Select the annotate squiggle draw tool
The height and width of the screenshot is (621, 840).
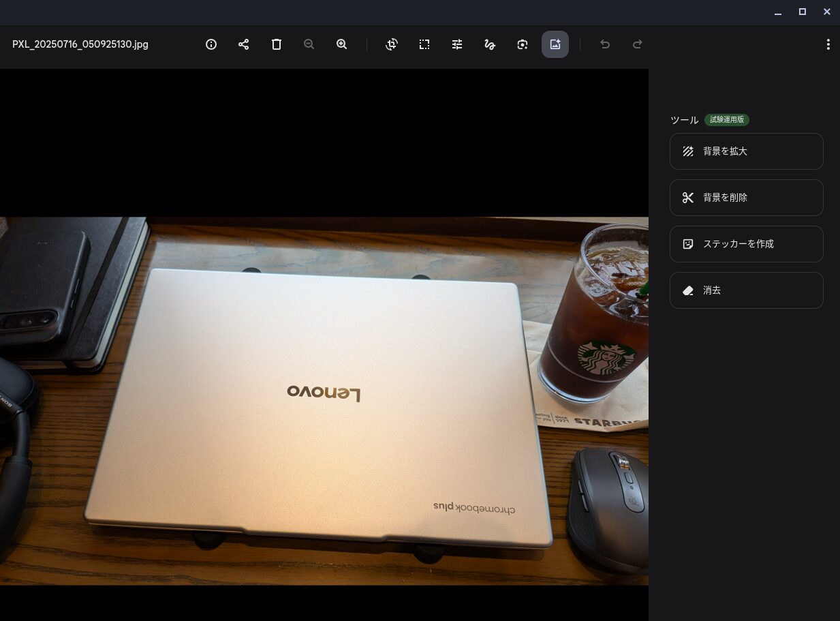coord(490,44)
